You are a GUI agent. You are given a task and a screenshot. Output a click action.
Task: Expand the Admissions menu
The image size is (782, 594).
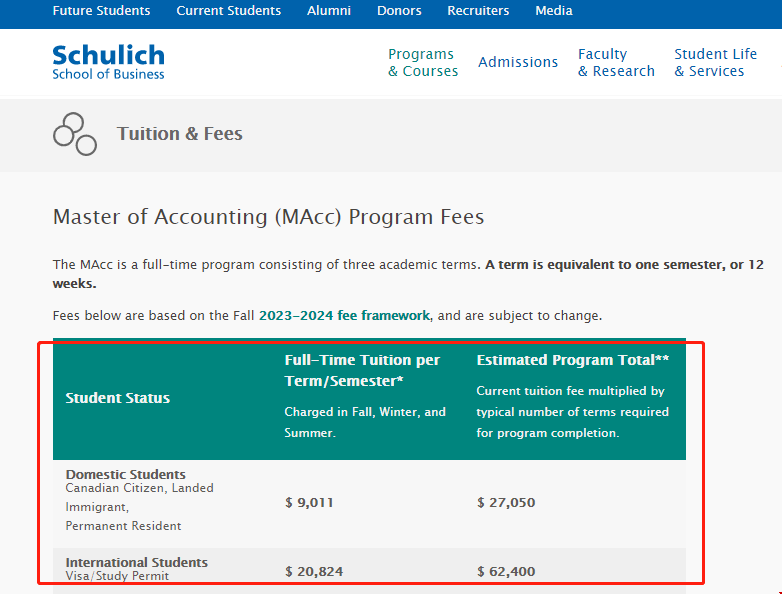tap(518, 62)
